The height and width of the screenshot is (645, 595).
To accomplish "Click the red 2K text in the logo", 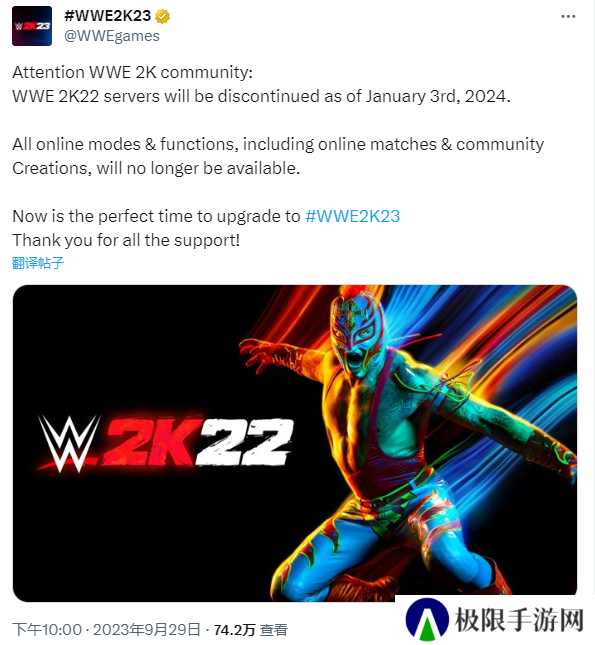I will click(148, 442).
